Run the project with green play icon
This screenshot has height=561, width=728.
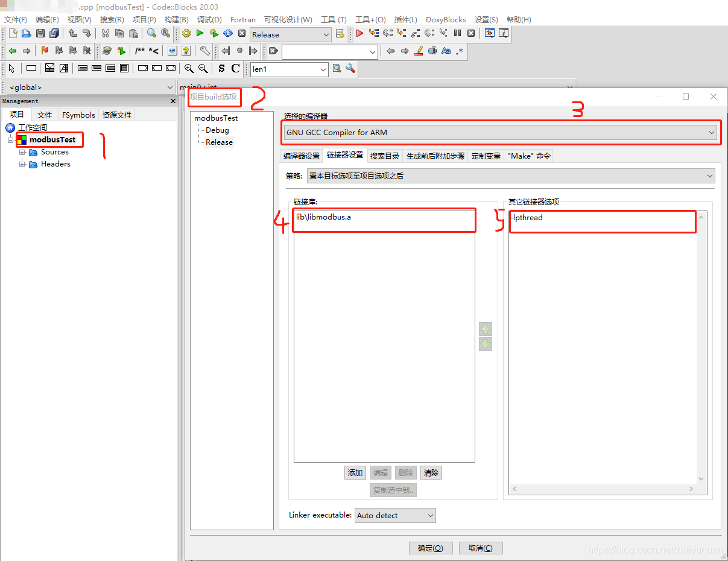click(x=200, y=34)
